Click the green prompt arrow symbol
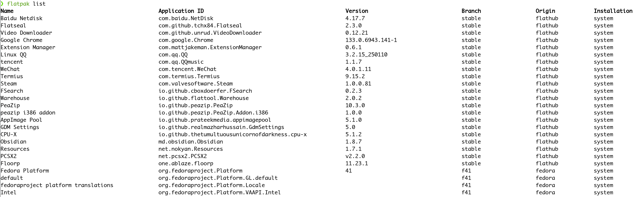 point(2,4)
